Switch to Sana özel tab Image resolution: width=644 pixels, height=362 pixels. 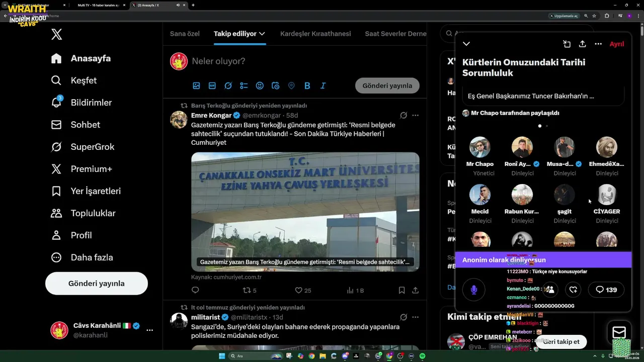(185, 34)
